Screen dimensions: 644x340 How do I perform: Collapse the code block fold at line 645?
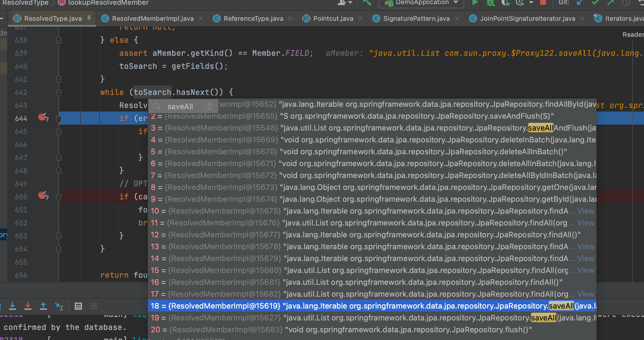coord(59,131)
